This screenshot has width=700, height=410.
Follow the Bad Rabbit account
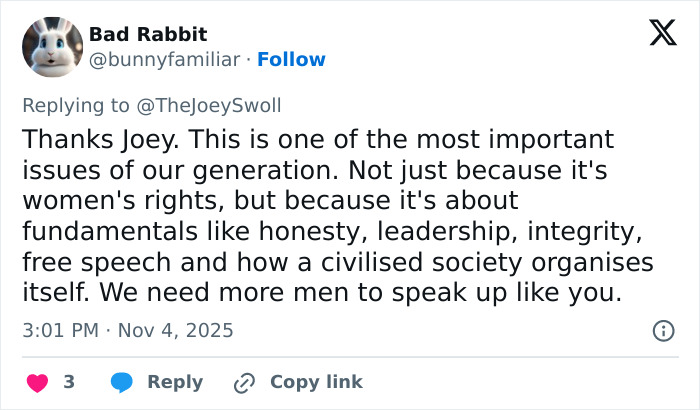point(291,60)
